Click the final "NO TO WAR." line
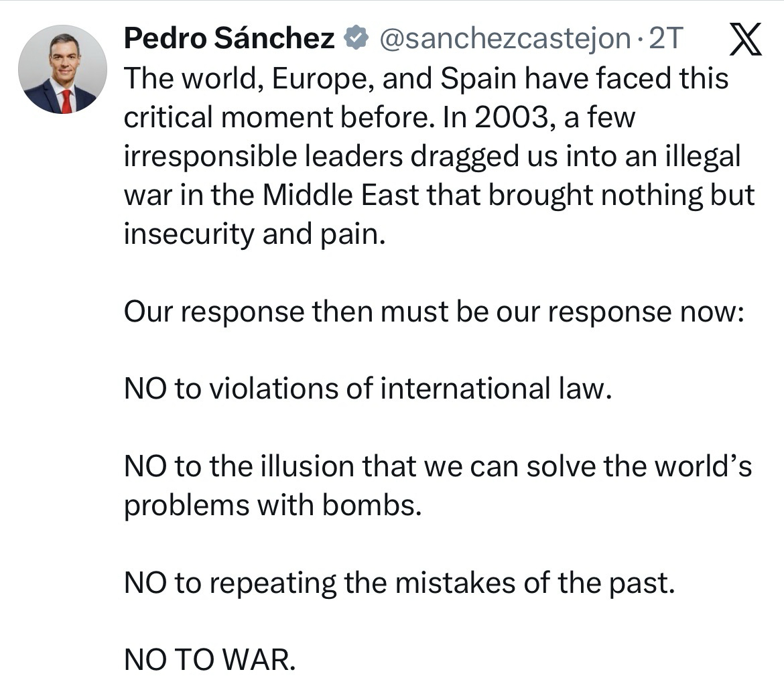This screenshot has height=682, width=784. click(x=209, y=661)
